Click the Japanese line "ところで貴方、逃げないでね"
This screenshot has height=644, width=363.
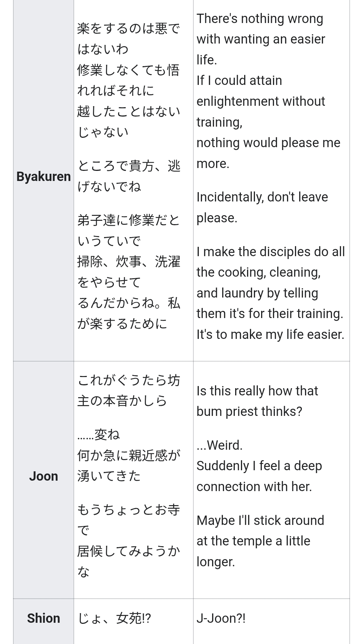[x=129, y=166]
